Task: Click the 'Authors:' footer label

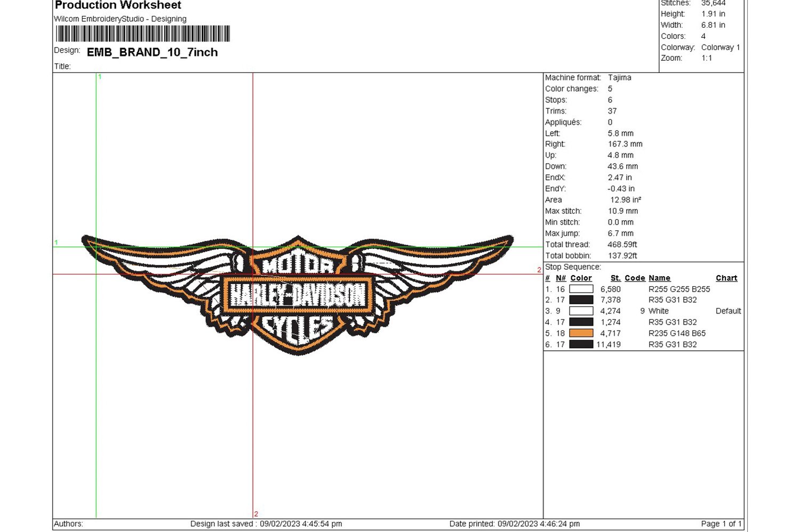Action: click(69, 523)
